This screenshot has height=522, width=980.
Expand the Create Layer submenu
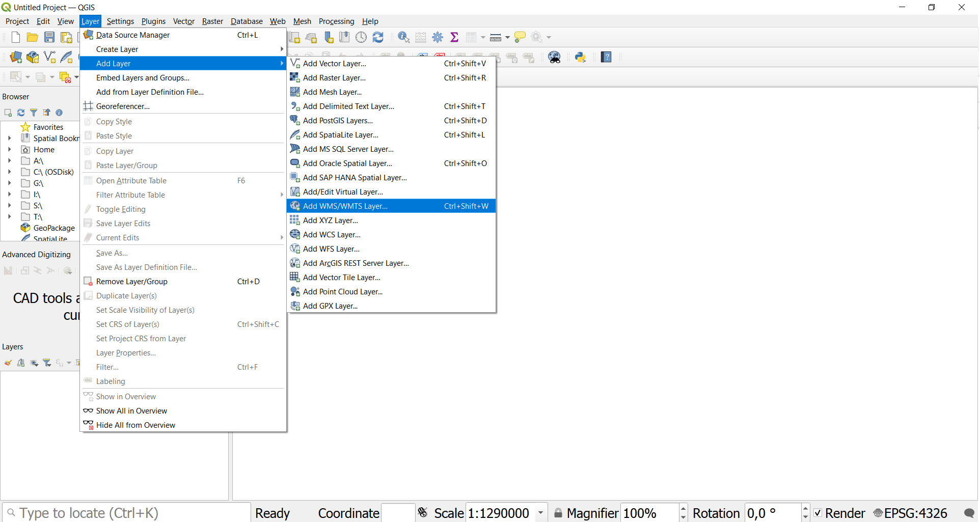tap(183, 49)
